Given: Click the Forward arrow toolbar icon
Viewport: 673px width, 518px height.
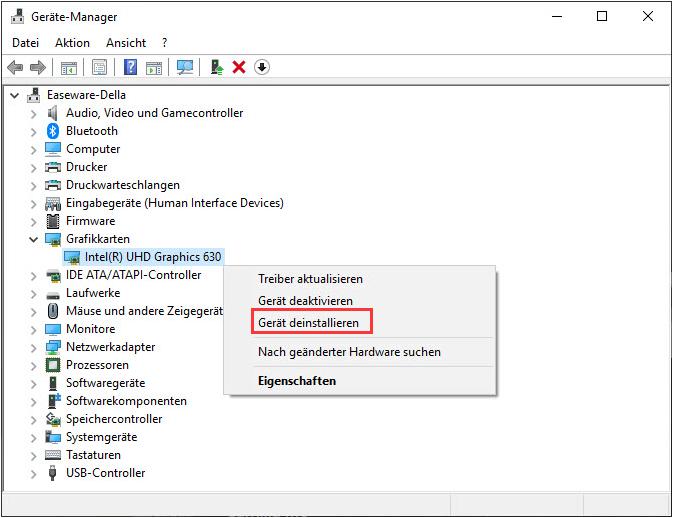Looking at the screenshot, I should click(x=38, y=67).
